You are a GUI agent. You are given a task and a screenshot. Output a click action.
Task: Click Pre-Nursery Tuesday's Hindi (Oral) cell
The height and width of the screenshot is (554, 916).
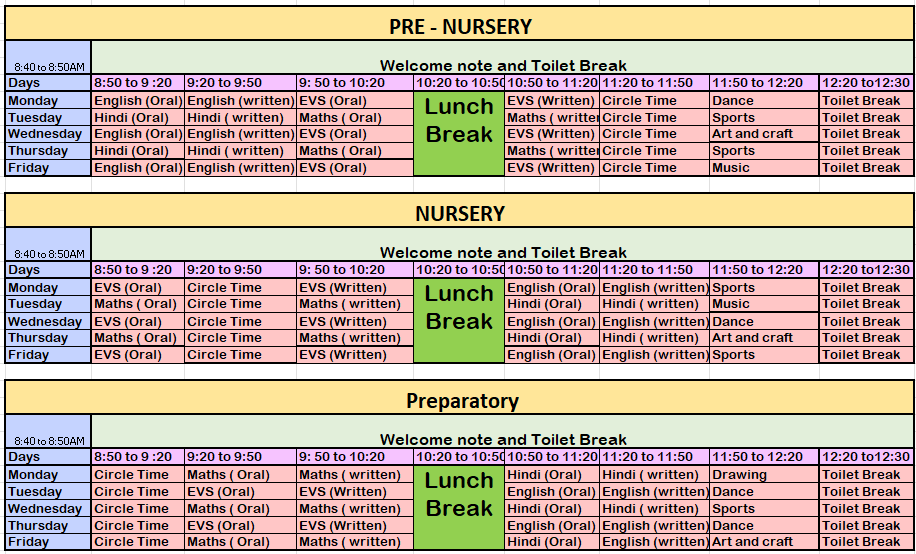(x=138, y=118)
